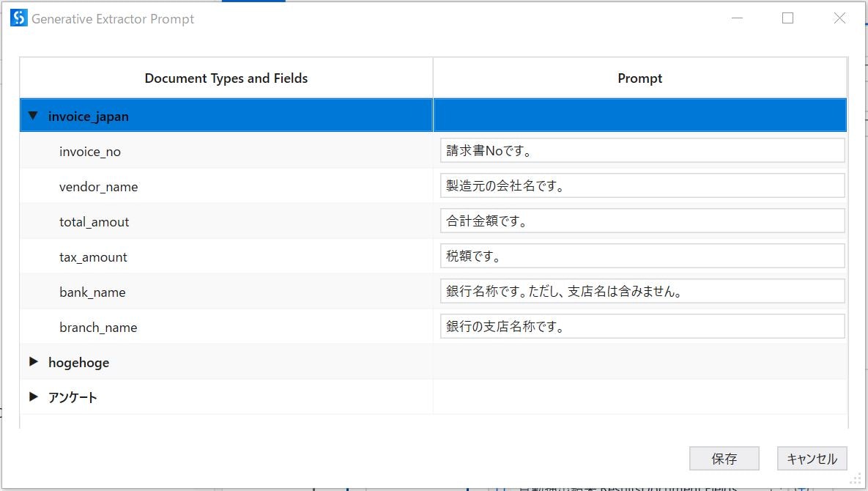This screenshot has width=868, height=491.
Task: Click the キャンセル cancel button
Action: tap(812, 458)
